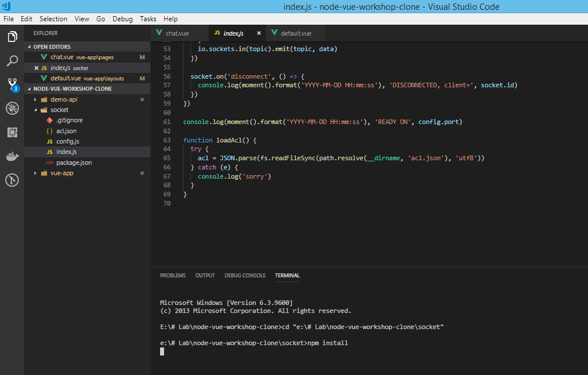588x375 pixels.
Task: Open Source Control showing 3 pending changes
Action: click(12, 84)
